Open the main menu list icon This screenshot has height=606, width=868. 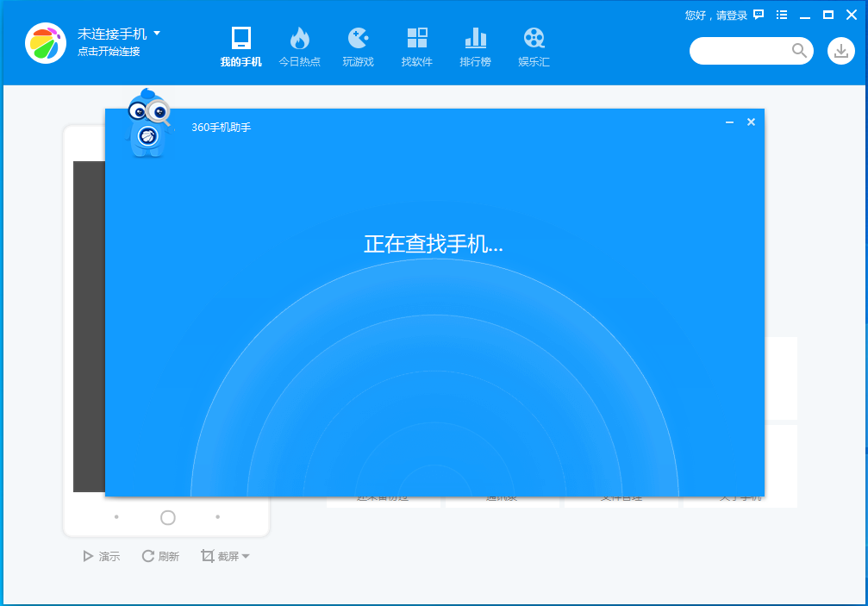click(x=781, y=15)
